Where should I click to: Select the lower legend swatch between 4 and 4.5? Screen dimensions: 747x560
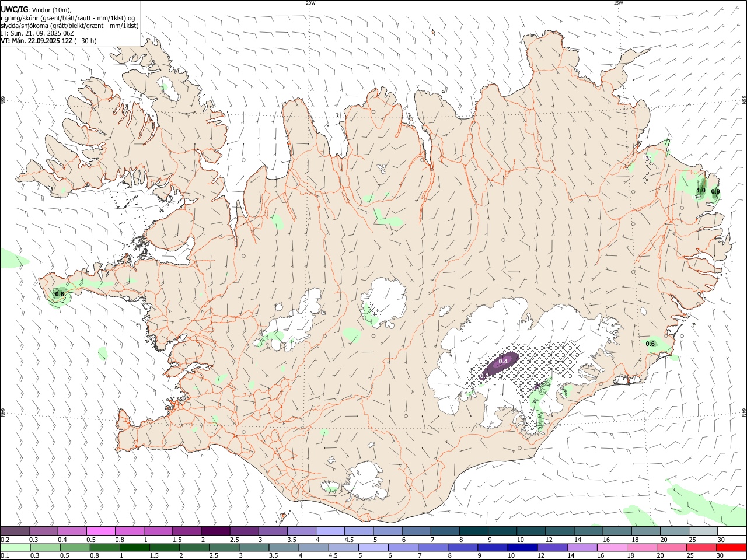point(313,548)
